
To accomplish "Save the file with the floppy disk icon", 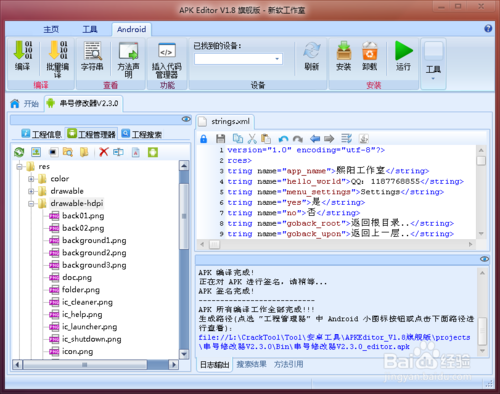I will coord(221,139).
